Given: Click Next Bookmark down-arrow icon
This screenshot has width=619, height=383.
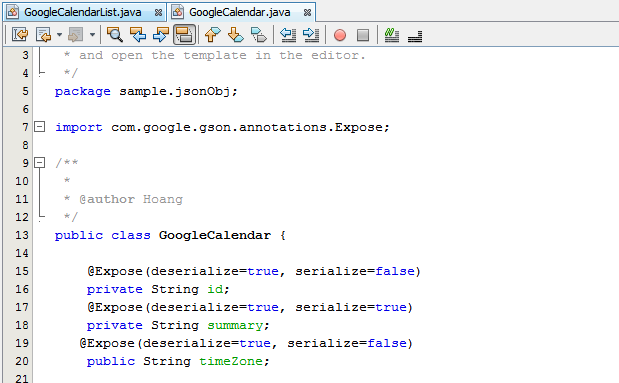Looking at the screenshot, I should coord(236,35).
